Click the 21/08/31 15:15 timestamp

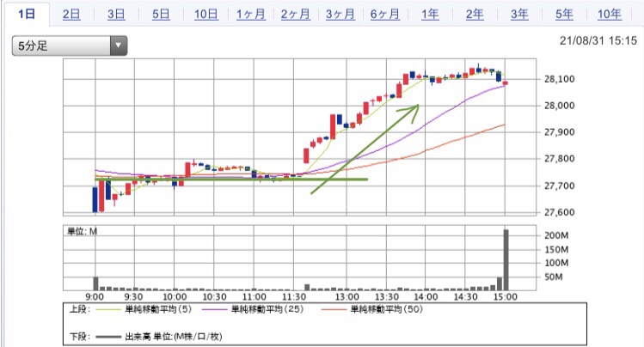click(598, 40)
